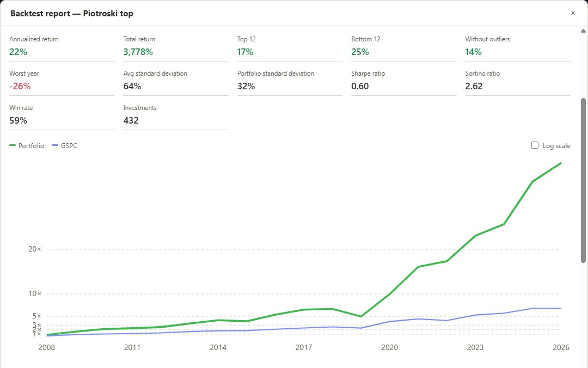This screenshot has width=588, height=368.
Task: Click the Worst year value -26%
Action: (20, 86)
